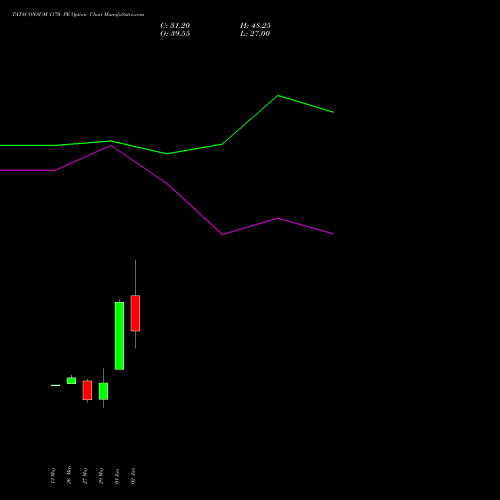Select the red 27 May candlestick
The height and width of the screenshot is (500, 500).
(87, 390)
